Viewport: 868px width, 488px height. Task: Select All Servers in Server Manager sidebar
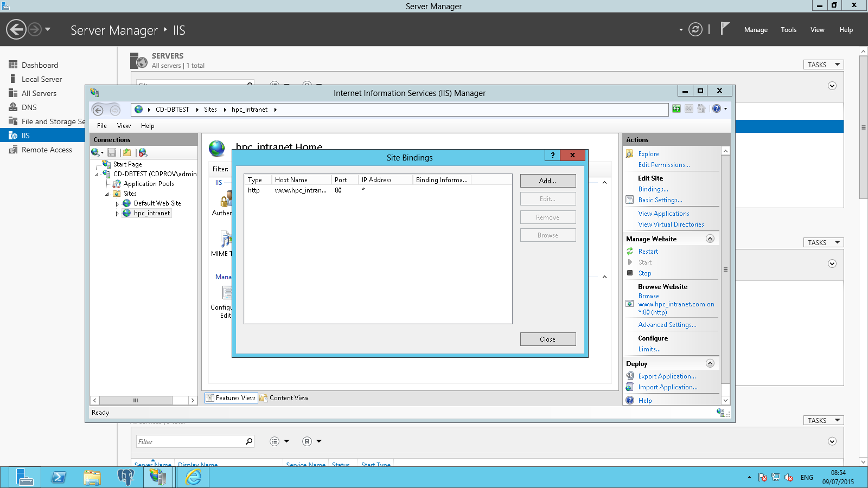[x=39, y=93]
